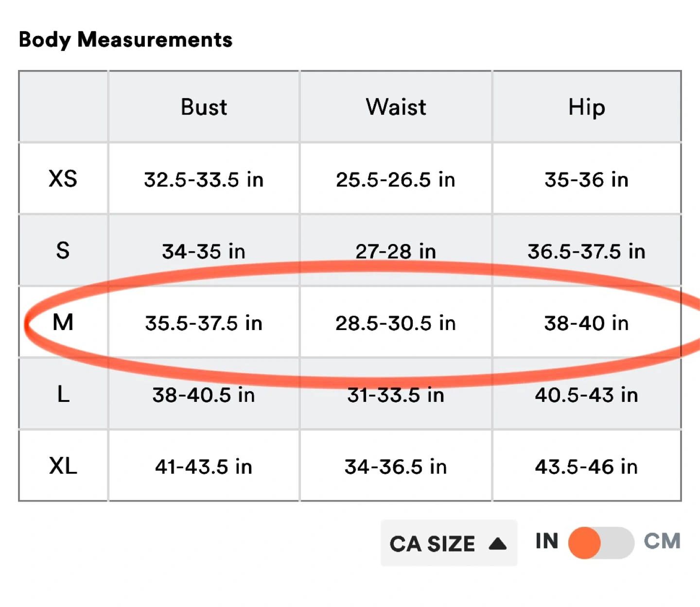Toggle the IN/CM unit switch

click(x=601, y=542)
